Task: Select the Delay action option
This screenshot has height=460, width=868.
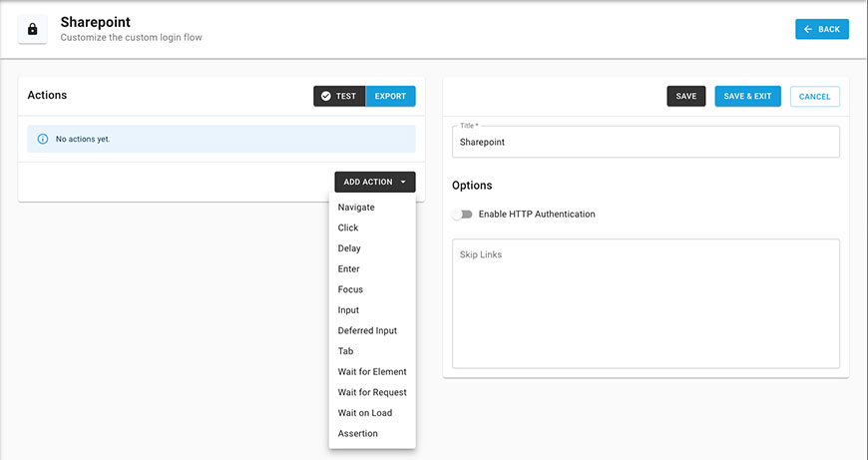Action: 349,248
